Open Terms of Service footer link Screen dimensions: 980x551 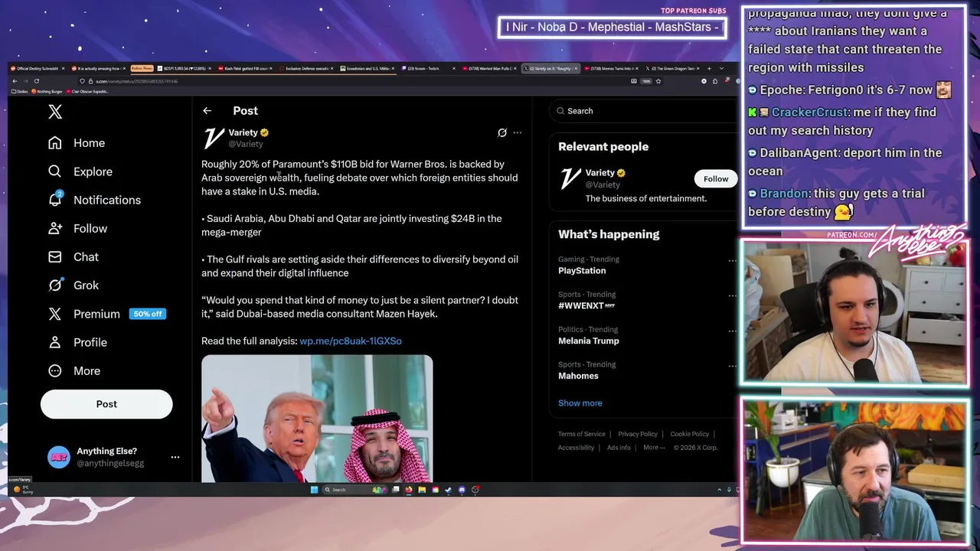pos(581,434)
